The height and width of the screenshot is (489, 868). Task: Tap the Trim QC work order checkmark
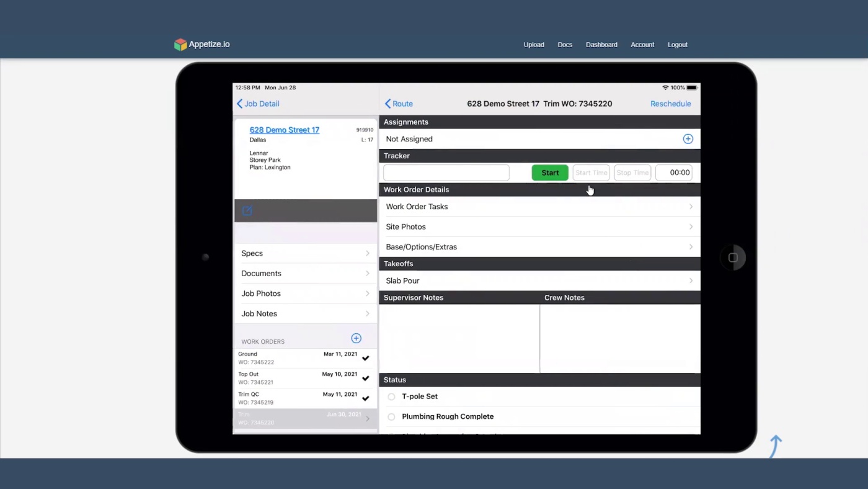coord(366,398)
